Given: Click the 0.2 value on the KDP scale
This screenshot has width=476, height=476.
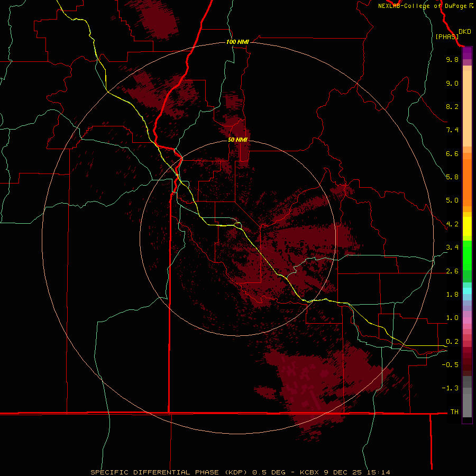Looking at the screenshot, I should pyautogui.click(x=452, y=342).
